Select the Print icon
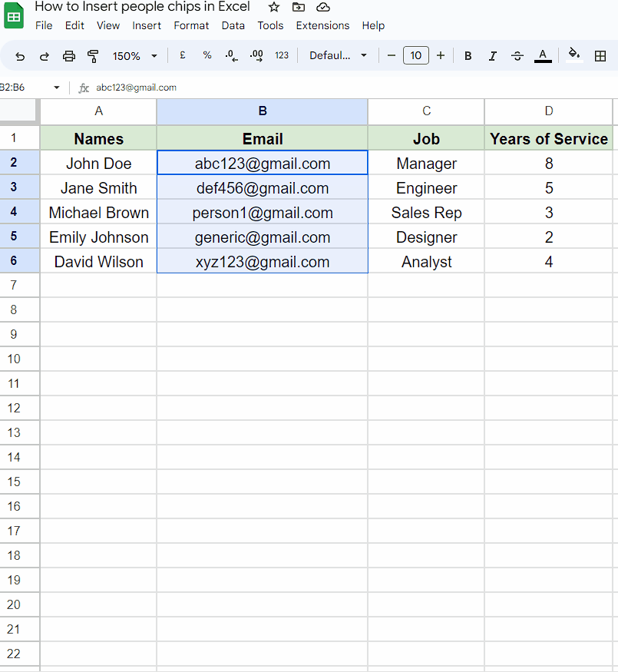Screen dimensions: 618x672 coord(69,55)
